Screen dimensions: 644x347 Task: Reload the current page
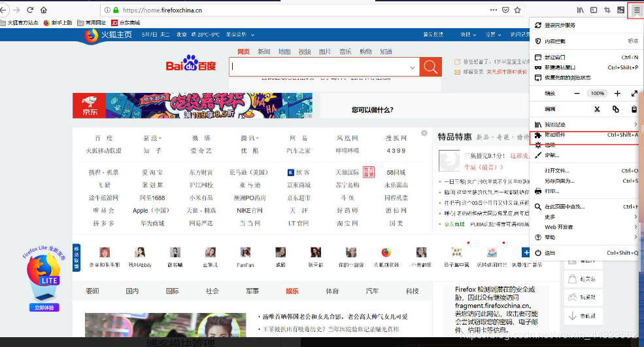click(x=30, y=10)
